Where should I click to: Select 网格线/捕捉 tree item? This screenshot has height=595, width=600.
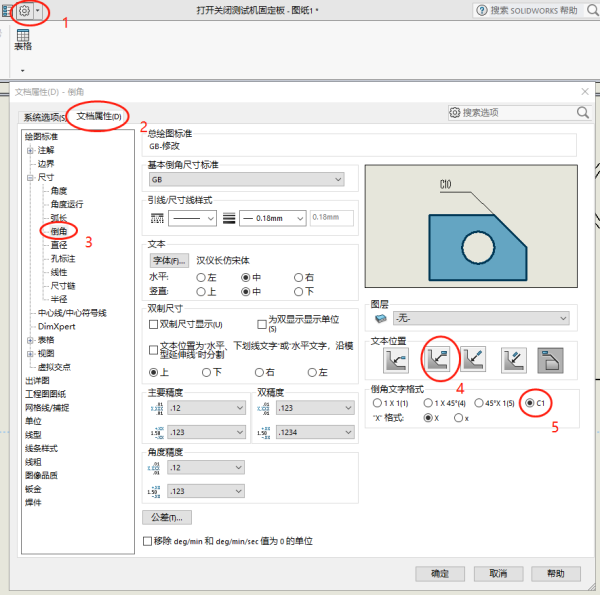[x=47, y=408]
